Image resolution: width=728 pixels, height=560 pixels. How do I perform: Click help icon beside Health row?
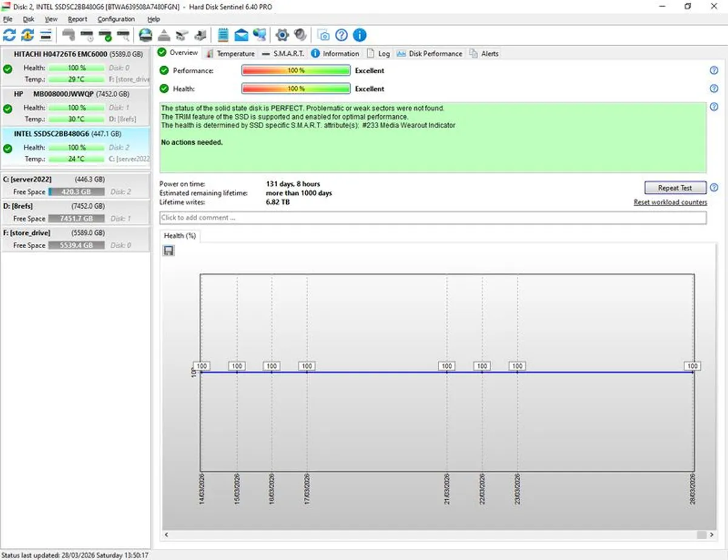(x=714, y=89)
